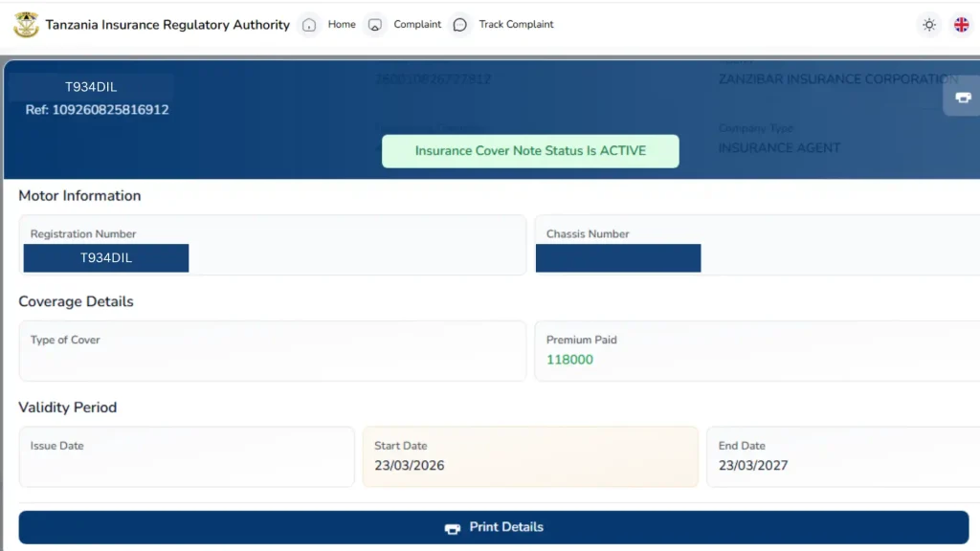
Task: Click the printer icon inside Print Details
Action: tap(453, 528)
